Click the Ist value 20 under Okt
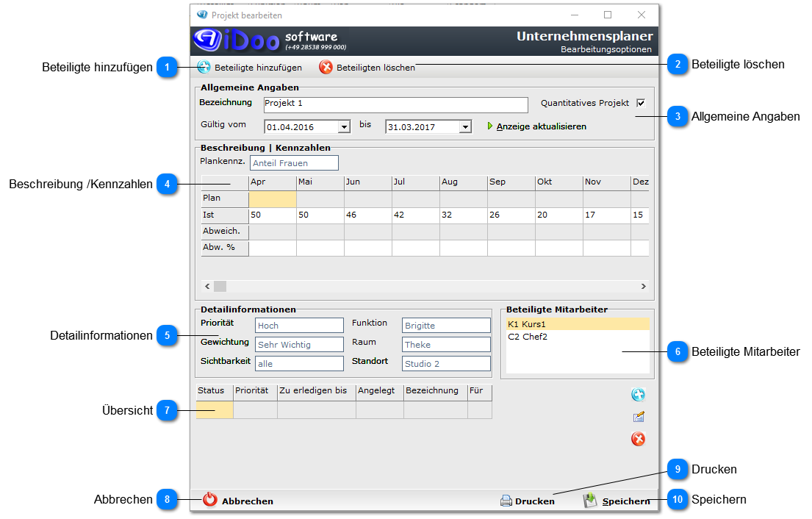 [559, 215]
